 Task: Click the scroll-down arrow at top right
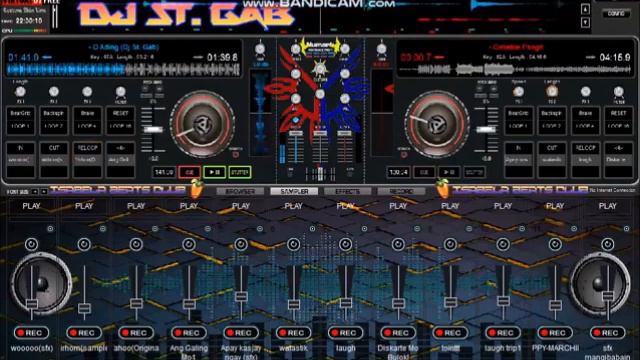585,22
